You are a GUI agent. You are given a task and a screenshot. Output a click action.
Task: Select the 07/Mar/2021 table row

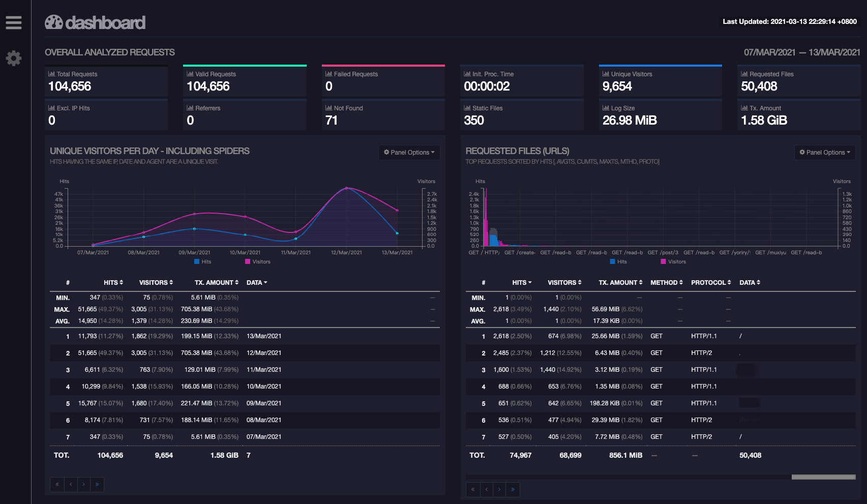pos(245,437)
